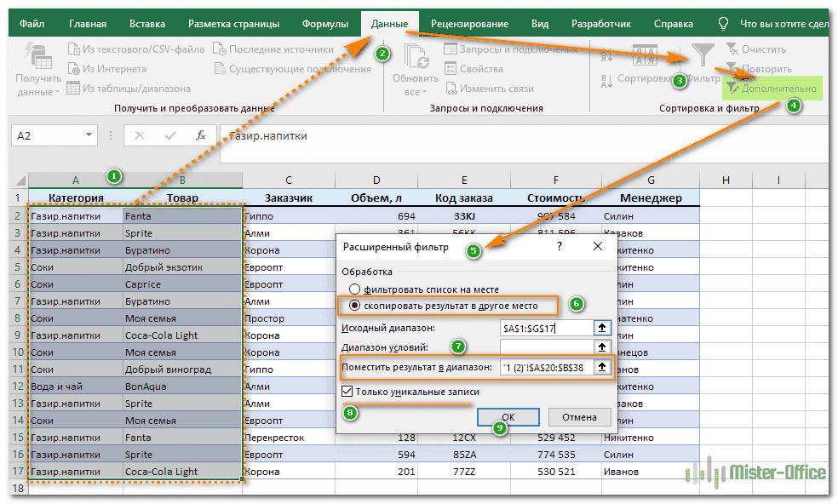Open the Вставка ribbon tab
This screenshot has width=838, height=504.
coord(147,24)
